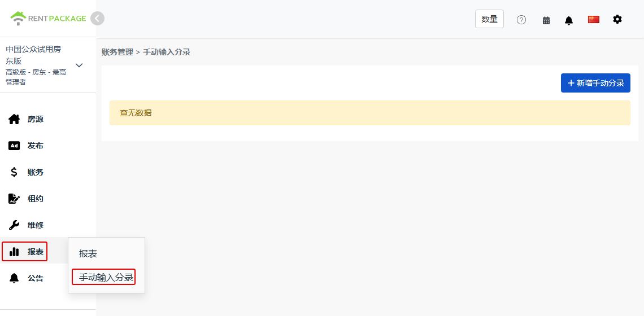Collapse sidebar with the left chevron button
Viewport: 644px width, 316px height.
[97, 19]
